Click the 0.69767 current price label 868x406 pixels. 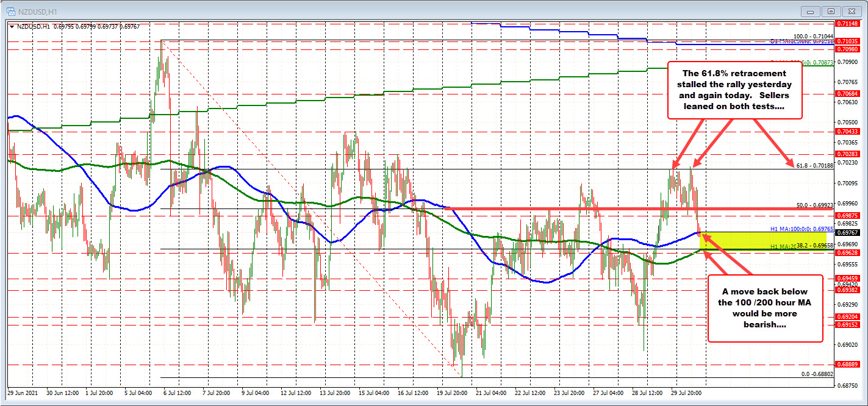click(x=848, y=232)
